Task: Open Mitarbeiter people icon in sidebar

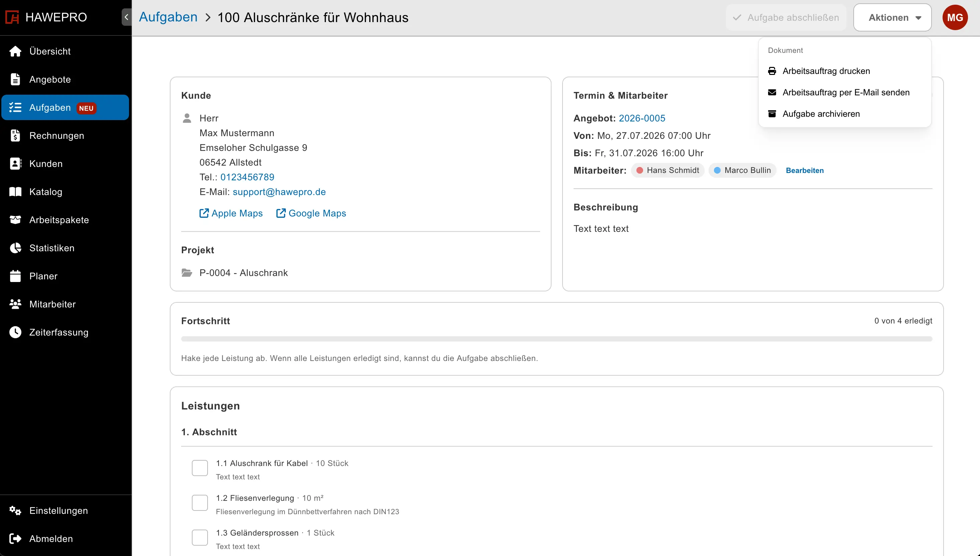Action: click(x=15, y=304)
